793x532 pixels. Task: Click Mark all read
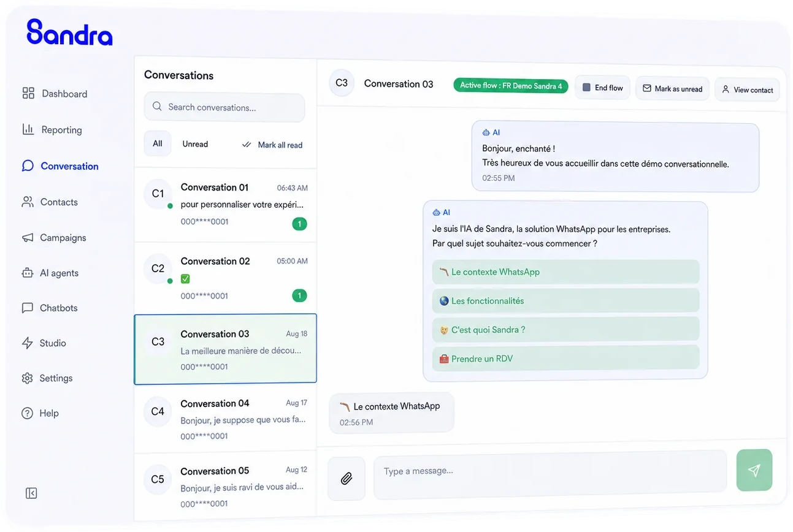272,145
